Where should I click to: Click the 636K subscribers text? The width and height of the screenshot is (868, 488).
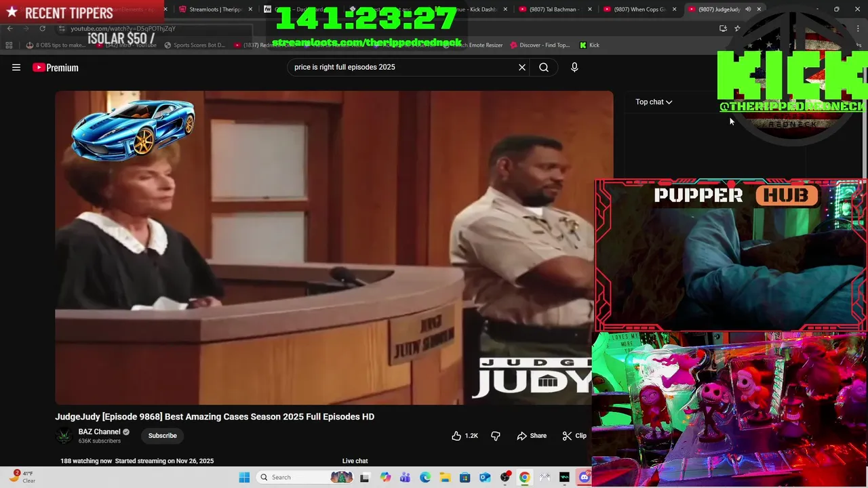[x=100, y=441]
